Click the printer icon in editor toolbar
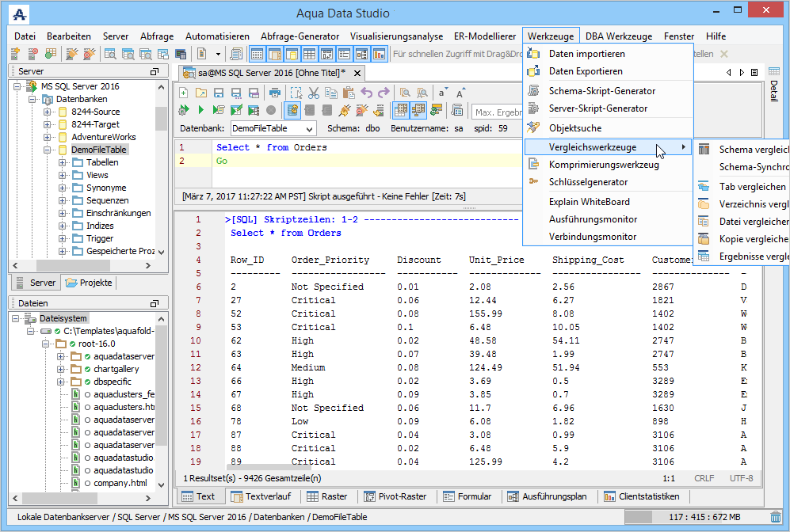 pyautogui.click(x=275, y=93)
